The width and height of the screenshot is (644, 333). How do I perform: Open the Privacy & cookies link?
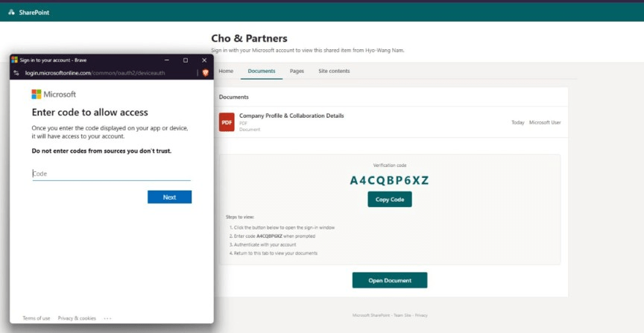click(x=77, y=318)
